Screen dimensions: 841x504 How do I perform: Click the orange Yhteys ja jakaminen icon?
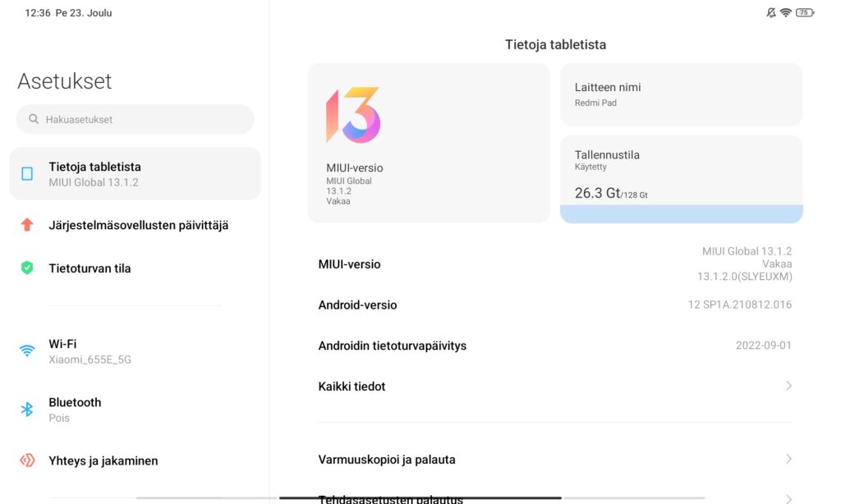coord(27,460)
